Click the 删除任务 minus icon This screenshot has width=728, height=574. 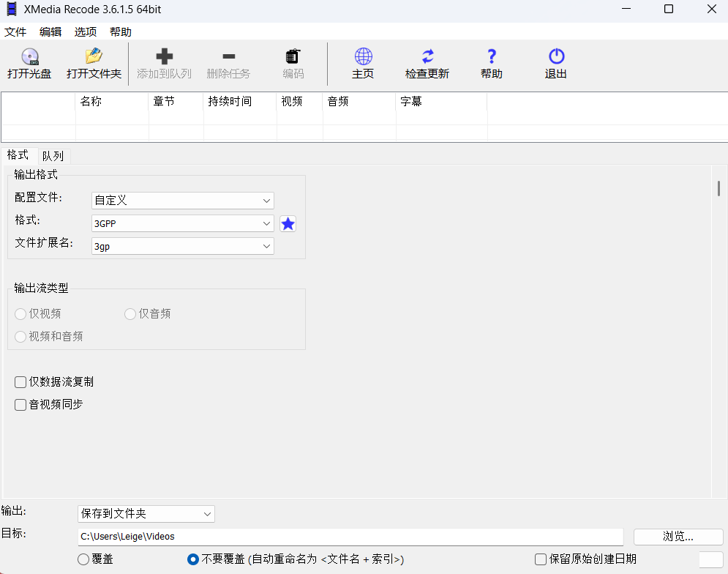[x=229, y=56]
